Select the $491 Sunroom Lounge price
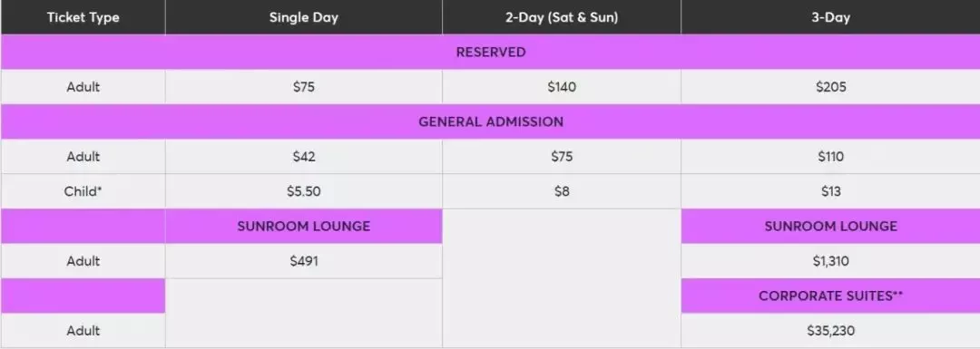Screen dimensions: 980x349 (304, 261)
